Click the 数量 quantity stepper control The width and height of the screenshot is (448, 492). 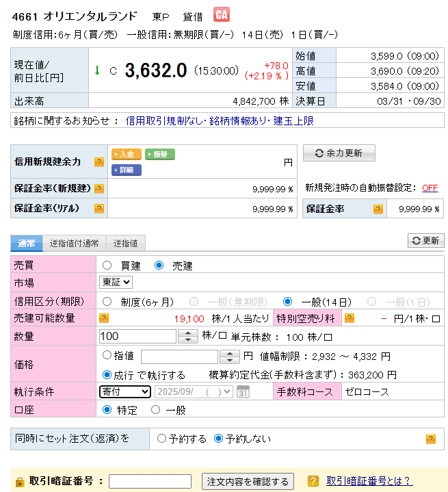tap(188, 336)
